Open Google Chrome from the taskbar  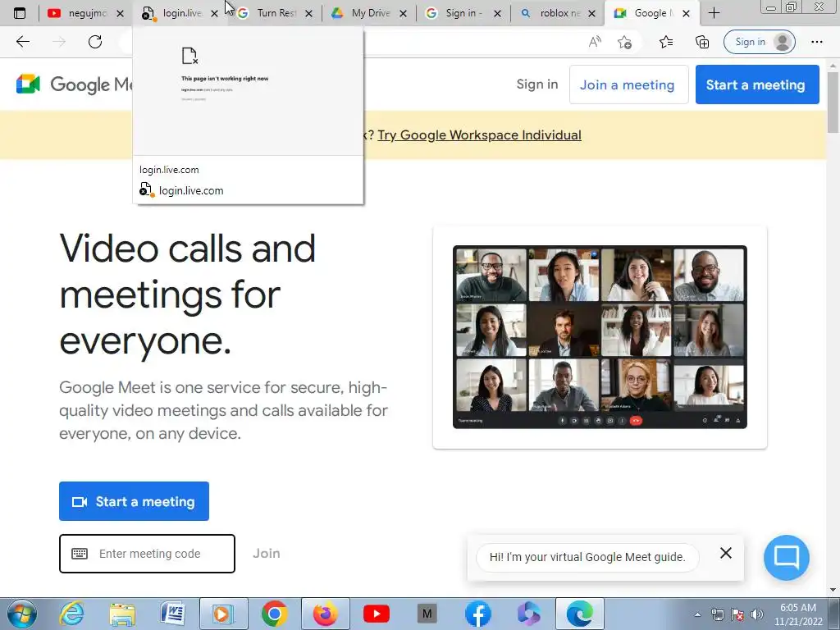point(274,614)
